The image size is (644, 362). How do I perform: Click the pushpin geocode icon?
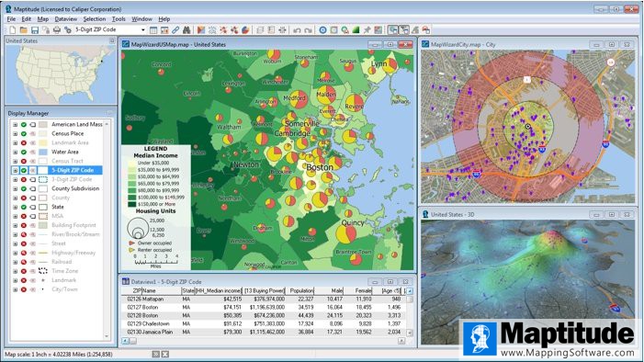coord(367,30)
